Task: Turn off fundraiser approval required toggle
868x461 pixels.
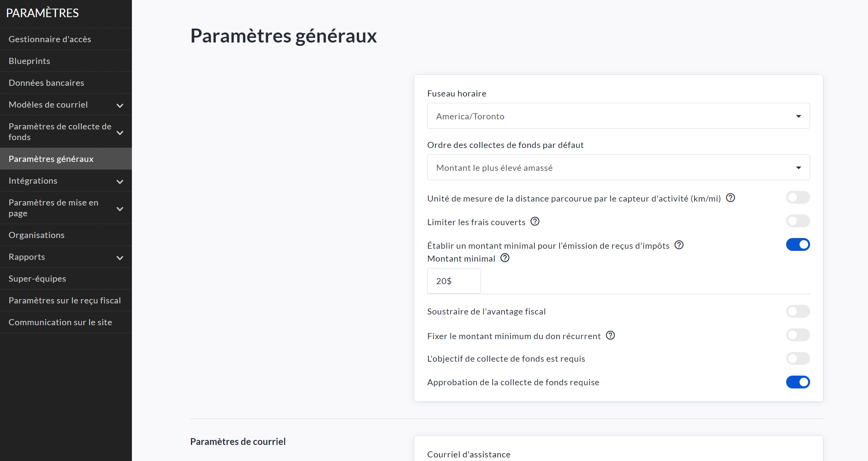Action: [x=798, y=382]
